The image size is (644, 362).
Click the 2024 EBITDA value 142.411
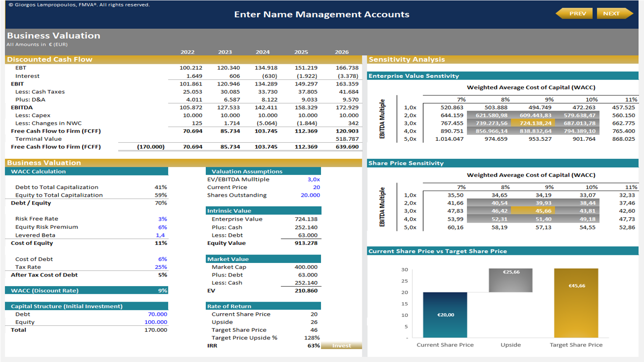click(x=266, y=108)
